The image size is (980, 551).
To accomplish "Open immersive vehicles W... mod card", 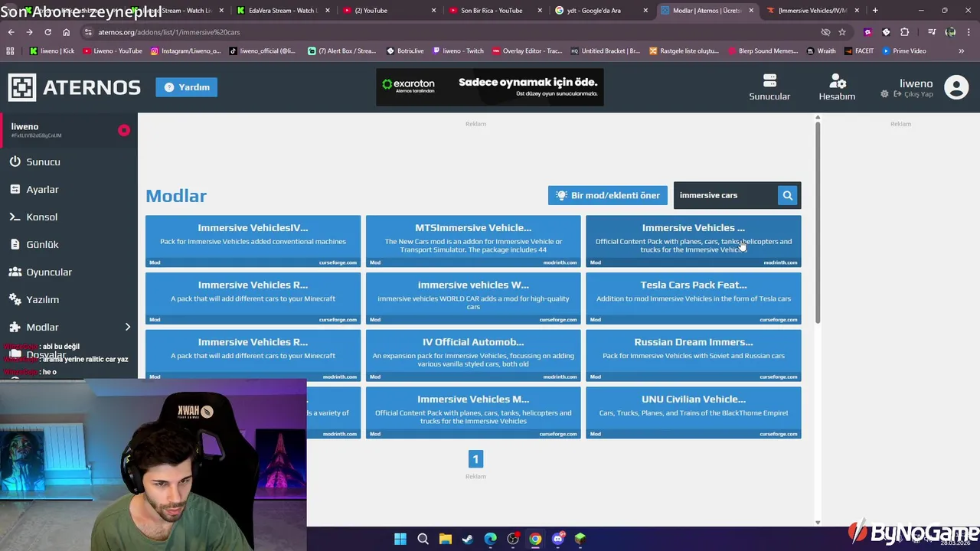I will pyautogui.click(x=473, y=298).
